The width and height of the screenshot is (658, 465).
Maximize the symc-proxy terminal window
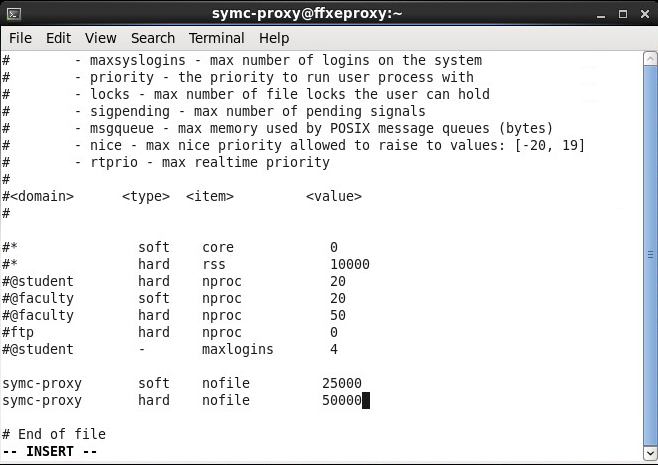click(622, 13)
